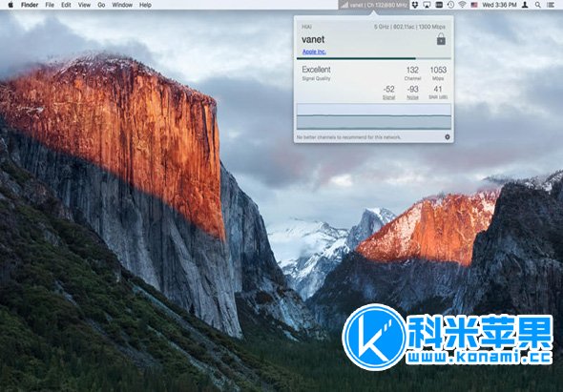Click the Dropbox icon in the menu bar
563x392 pixels.
(x=415, y=5)
